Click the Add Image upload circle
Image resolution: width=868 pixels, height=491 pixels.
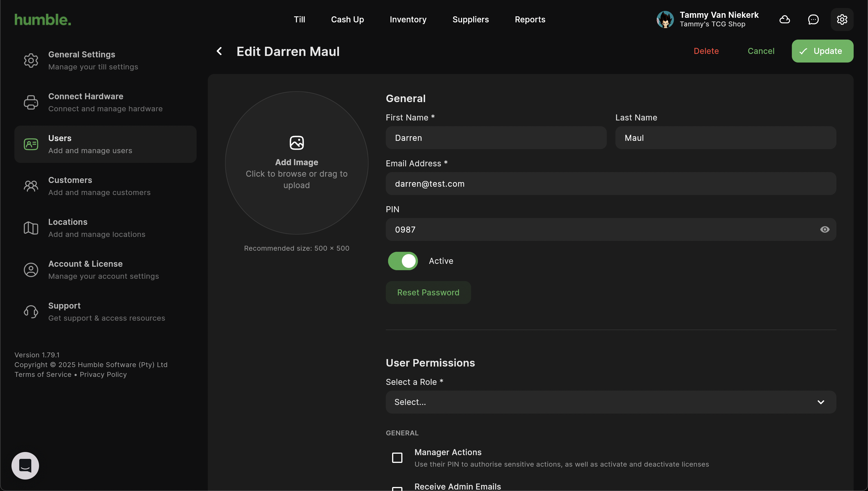(297, 163)
